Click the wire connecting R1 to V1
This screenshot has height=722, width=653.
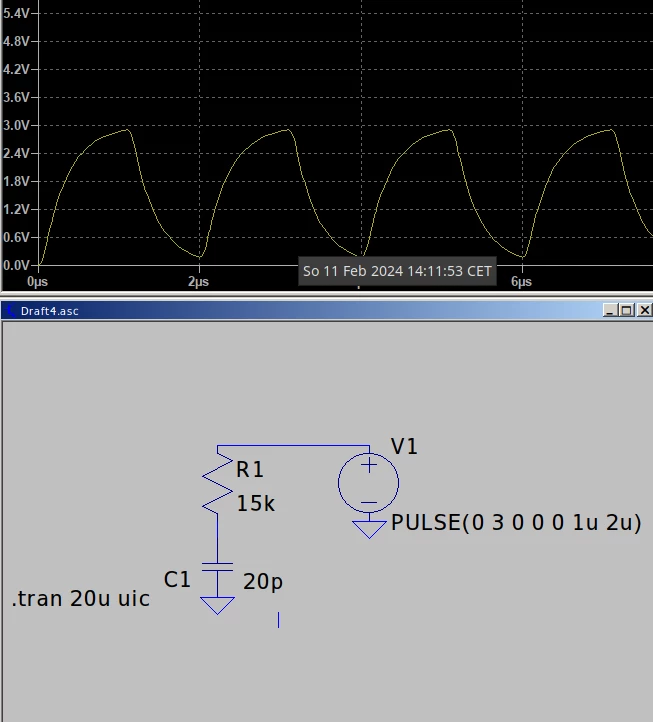pos(293,445)
